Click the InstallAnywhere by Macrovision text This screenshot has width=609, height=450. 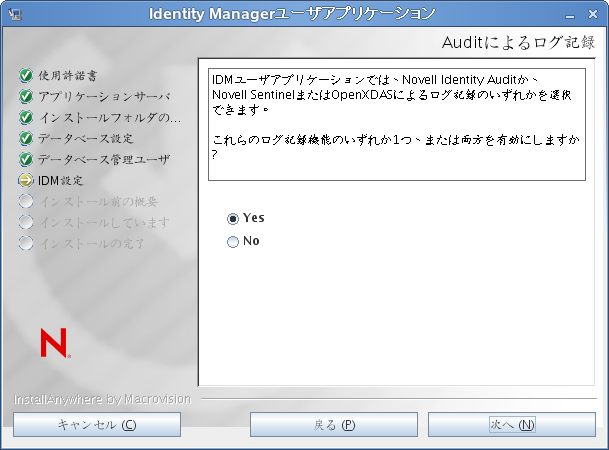102,399
